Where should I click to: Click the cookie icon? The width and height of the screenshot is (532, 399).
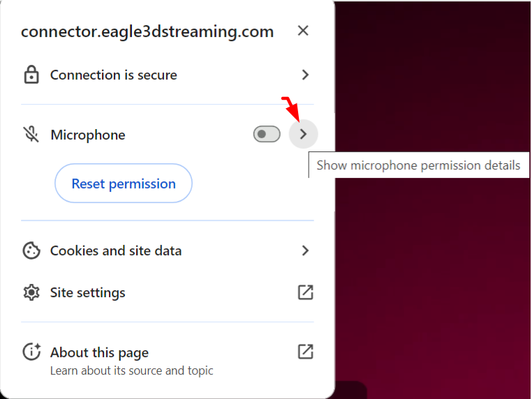pyautogui.click(x=31, y=250)
